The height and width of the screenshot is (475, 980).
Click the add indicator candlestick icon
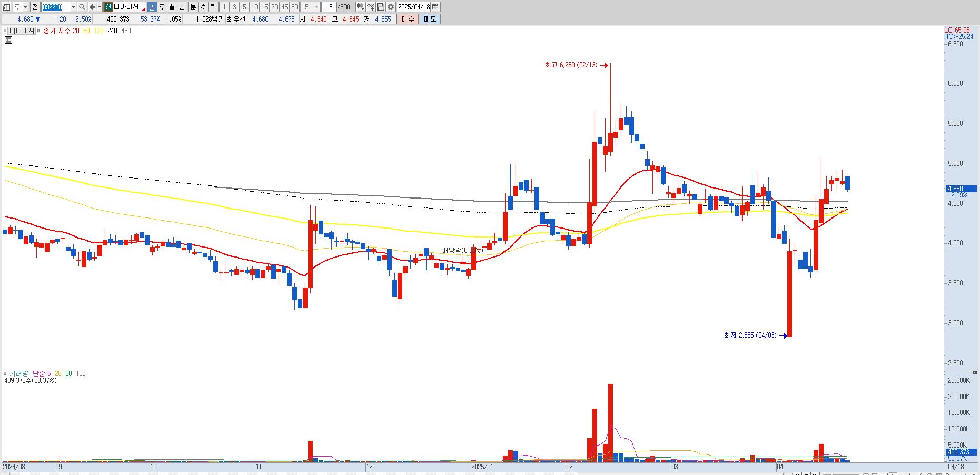[361, 7]
